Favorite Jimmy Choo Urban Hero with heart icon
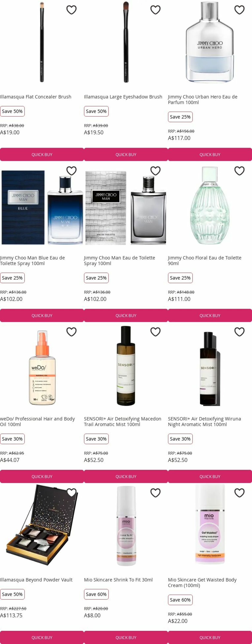Screen dimensions: 252x644 (x=239, y=10)
